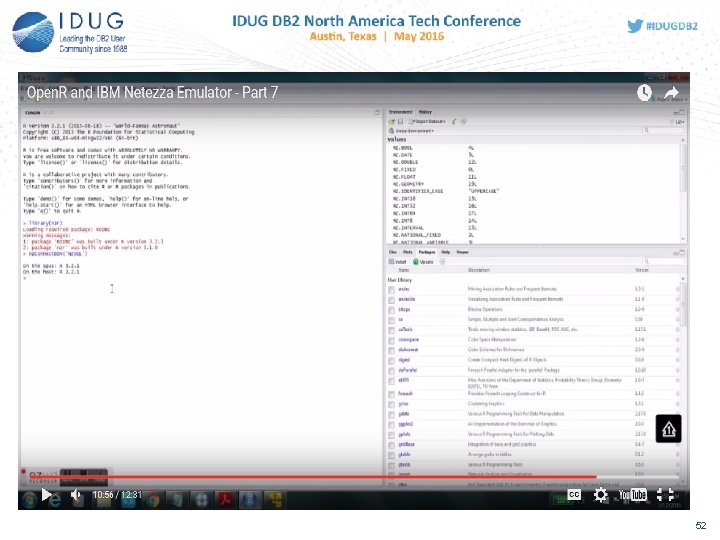
Task: Check the gridBase package checkbox
Action: click(391, 445)
